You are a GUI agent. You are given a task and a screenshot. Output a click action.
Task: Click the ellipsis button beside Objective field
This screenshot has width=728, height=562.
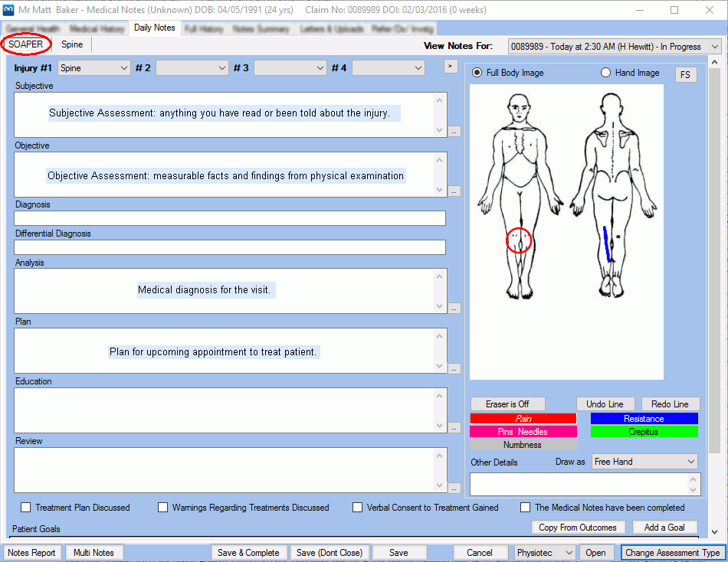[454, 191]
